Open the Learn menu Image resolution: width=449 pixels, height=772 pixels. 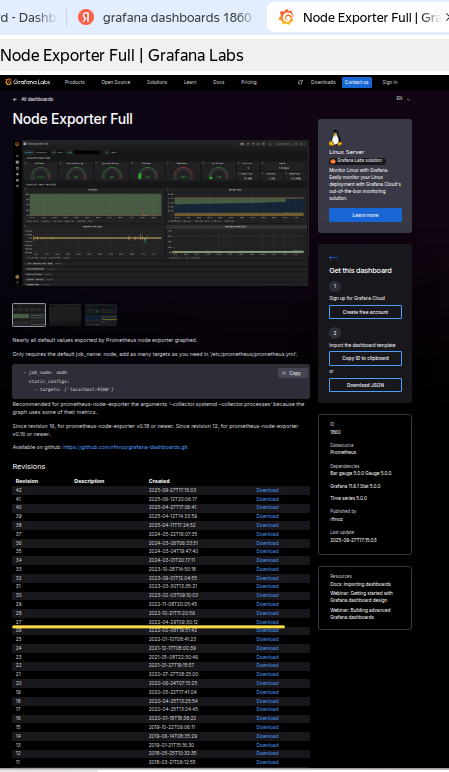(x=190, y=82)
